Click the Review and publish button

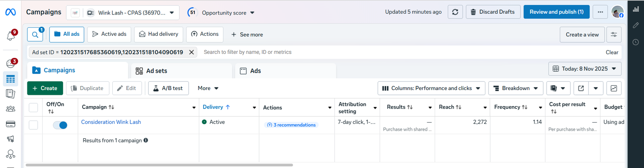pyautogui.click(x=556, y=12)
